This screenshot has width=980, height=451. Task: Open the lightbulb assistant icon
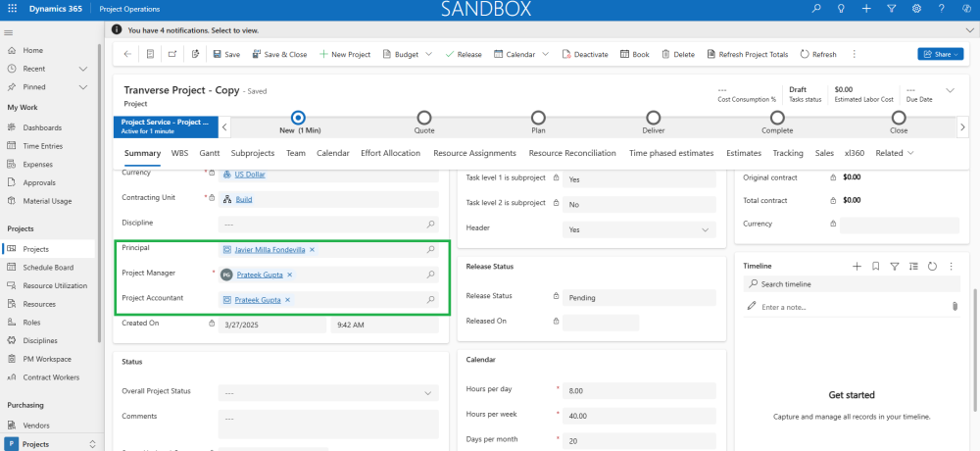point(841,9)
